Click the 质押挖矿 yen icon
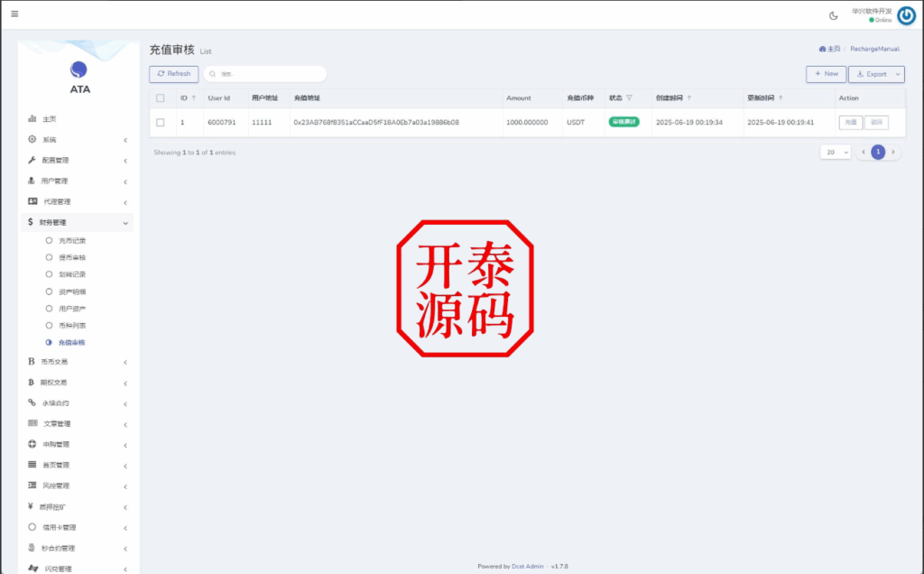 [x=30, y=505]
